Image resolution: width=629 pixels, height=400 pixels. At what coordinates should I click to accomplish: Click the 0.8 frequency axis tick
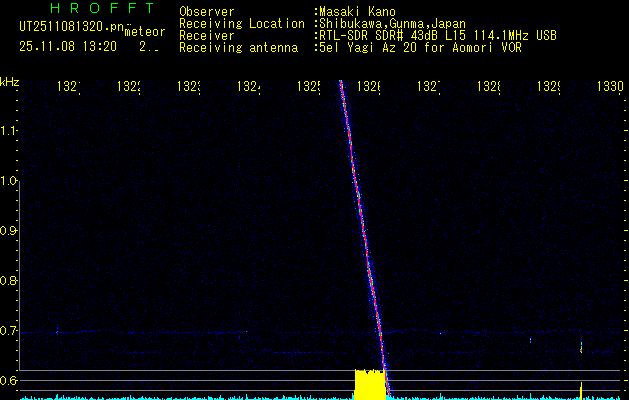click(x=9, y=281)
